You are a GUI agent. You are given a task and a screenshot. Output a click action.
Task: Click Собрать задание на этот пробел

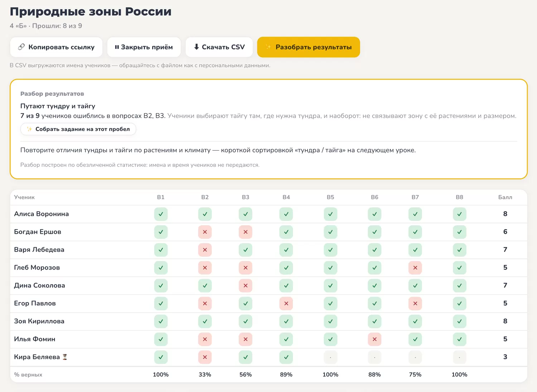tap(78, 129)
